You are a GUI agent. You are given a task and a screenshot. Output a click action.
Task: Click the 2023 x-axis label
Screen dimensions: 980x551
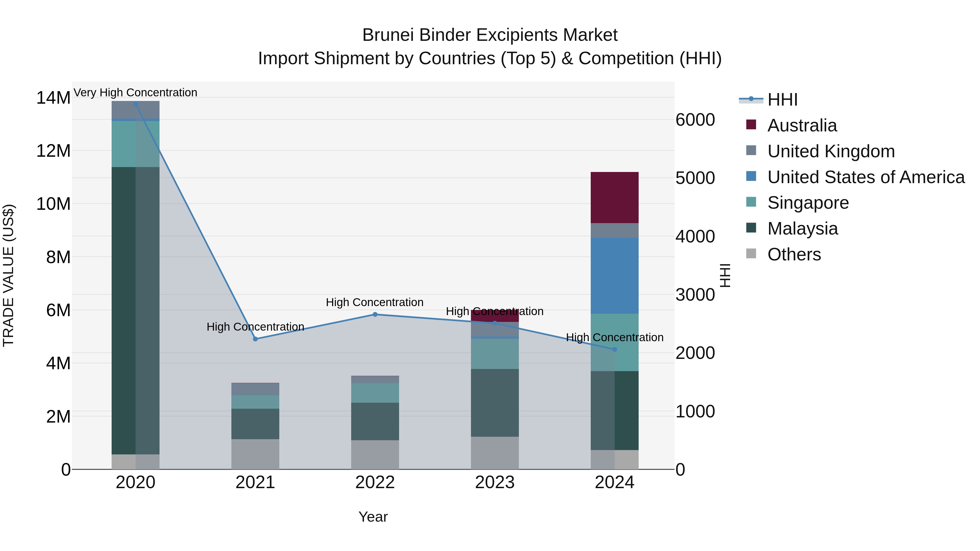(495, 482)
